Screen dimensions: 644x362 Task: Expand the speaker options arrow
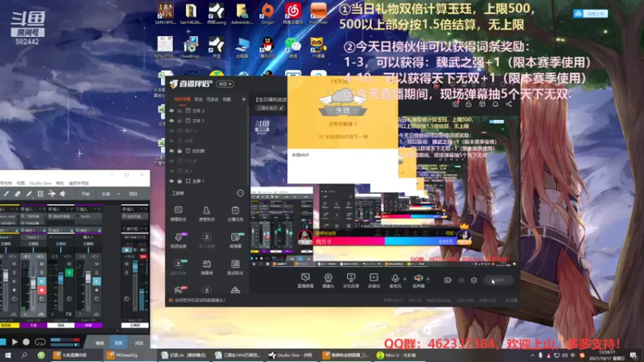[x=427, y=279]
